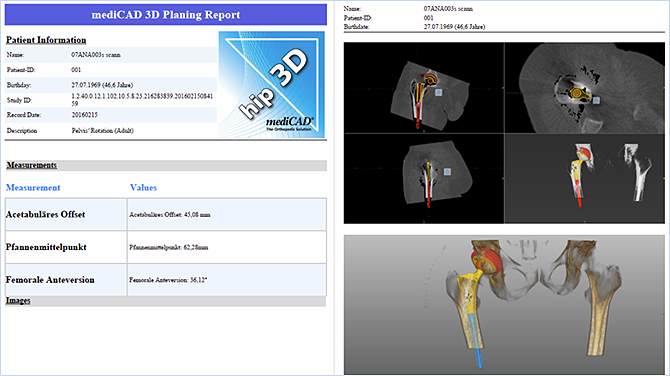Click the Femorale Anteversion value cell
This screenshot has width=670, height=376.
[226, 280]
